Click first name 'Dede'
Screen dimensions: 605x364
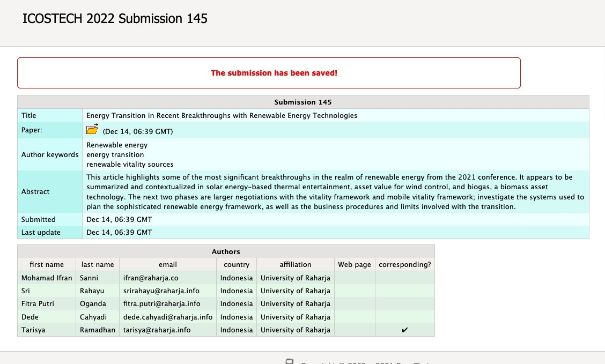pos(29,317)
